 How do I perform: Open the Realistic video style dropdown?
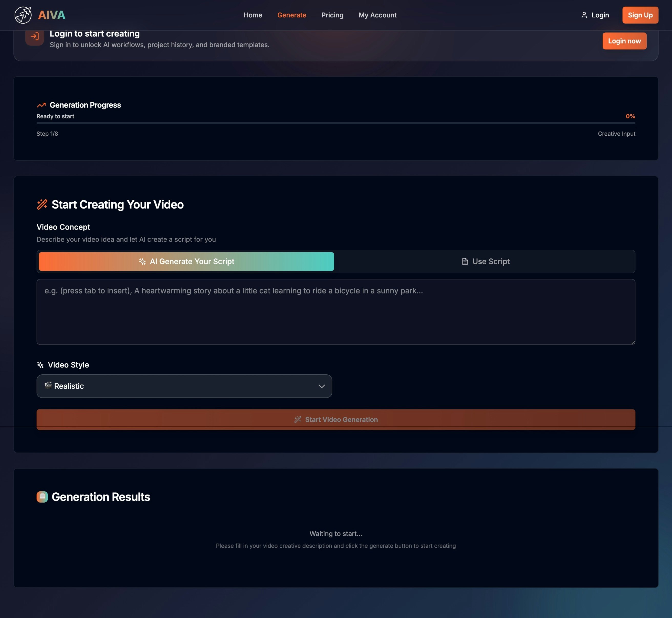pos(184,386)
